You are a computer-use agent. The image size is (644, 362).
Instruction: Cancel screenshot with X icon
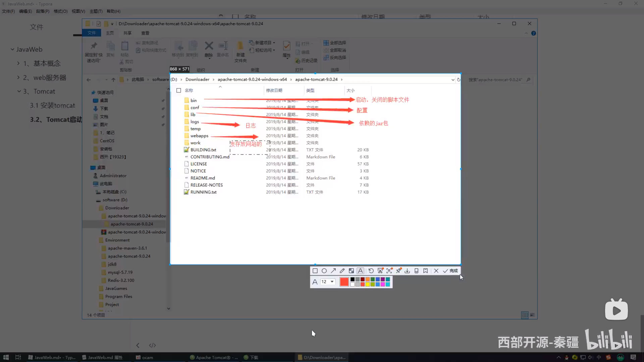click(436, 271)
